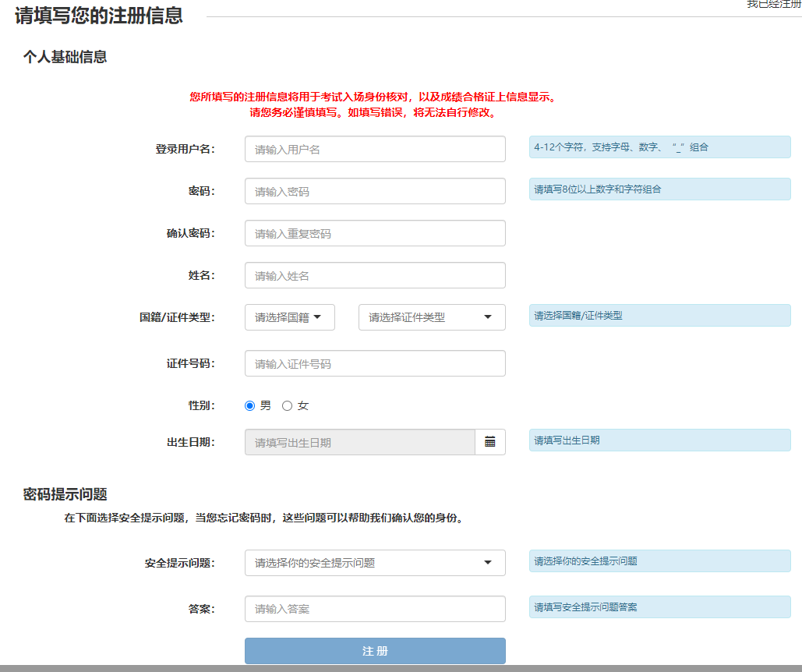Select the 男 (male) radio button
Screen dimensions: 802x672
pyautogui.click(x=249, y=405)
